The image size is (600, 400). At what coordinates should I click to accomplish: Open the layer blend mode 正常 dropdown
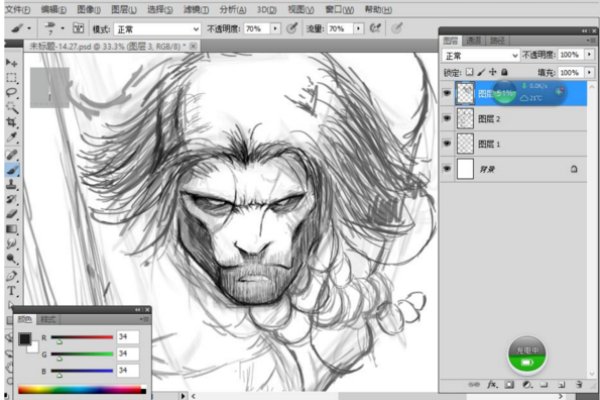pyautogui.click(x=481, y=55)
